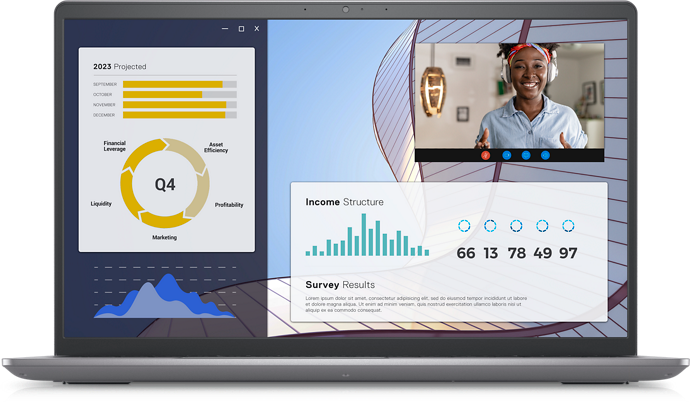
Task: Mute the microphone with the red button
Action: pyautogui.click(x=485, y=155)
